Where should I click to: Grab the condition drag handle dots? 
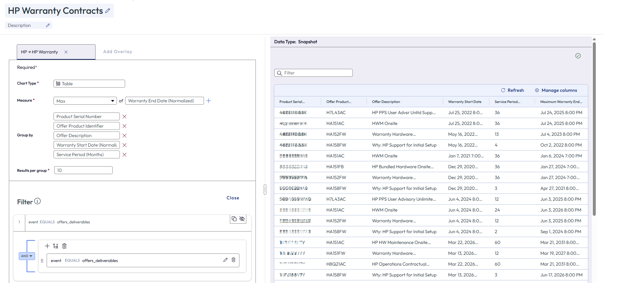tap(42, 261)
